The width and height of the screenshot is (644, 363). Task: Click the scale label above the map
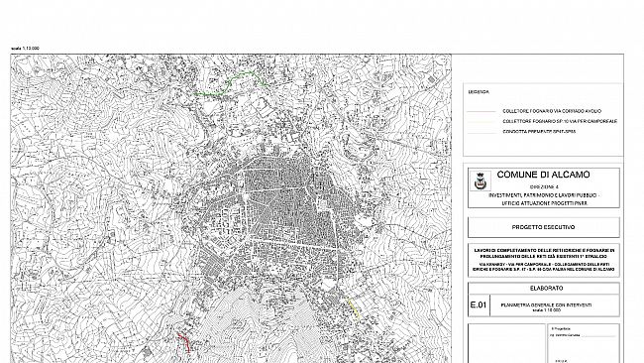point(25,48)
